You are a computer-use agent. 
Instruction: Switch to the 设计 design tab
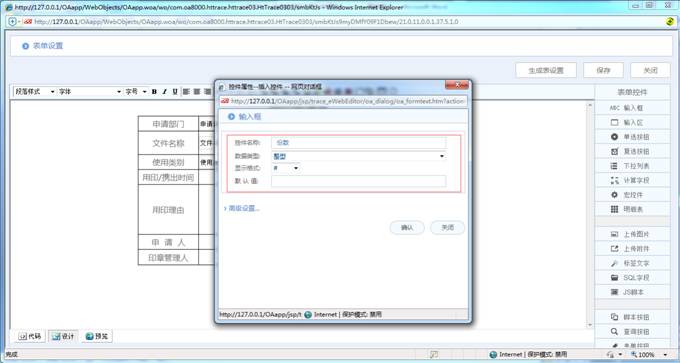click(63, 336)
